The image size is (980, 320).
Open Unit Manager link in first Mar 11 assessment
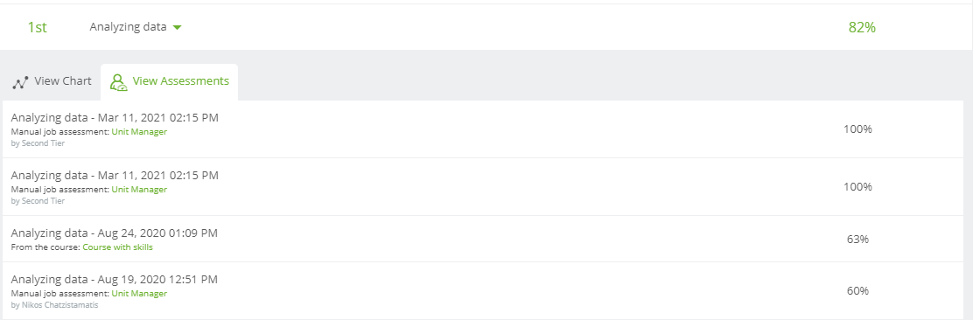[x=139, y=132]
